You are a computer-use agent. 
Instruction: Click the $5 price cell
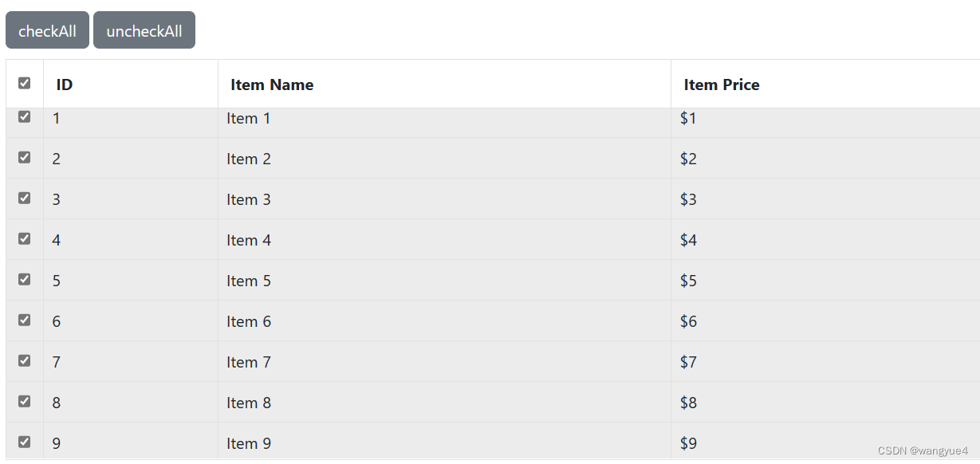pos(688,280)
